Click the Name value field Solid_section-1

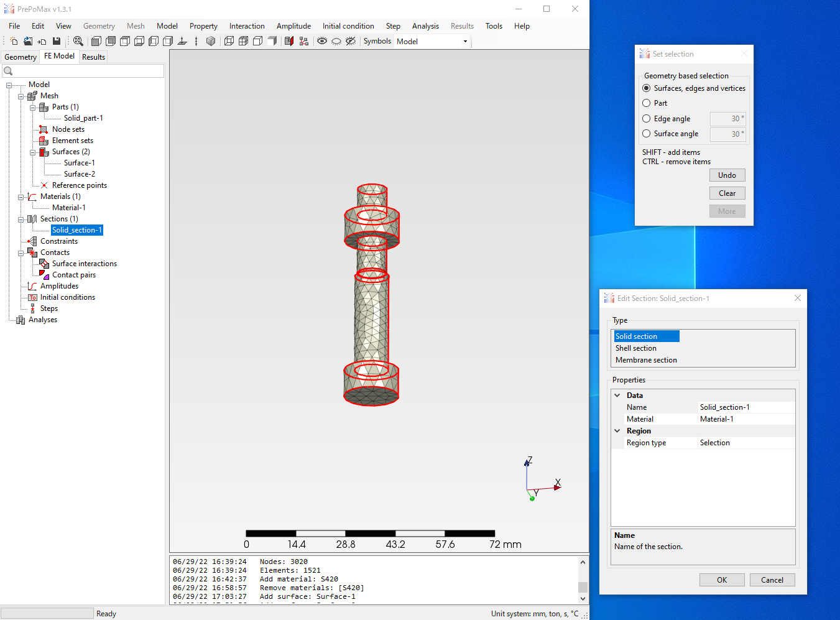747,407
